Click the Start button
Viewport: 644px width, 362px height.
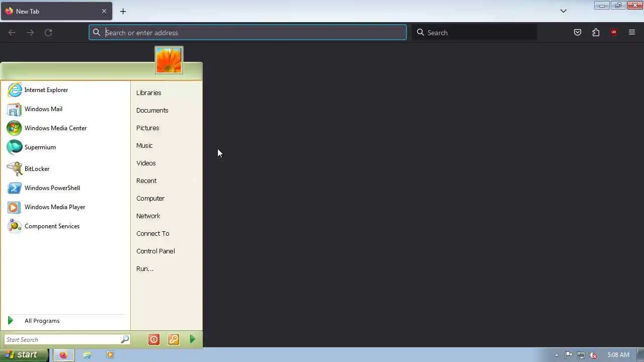[24, 355]
